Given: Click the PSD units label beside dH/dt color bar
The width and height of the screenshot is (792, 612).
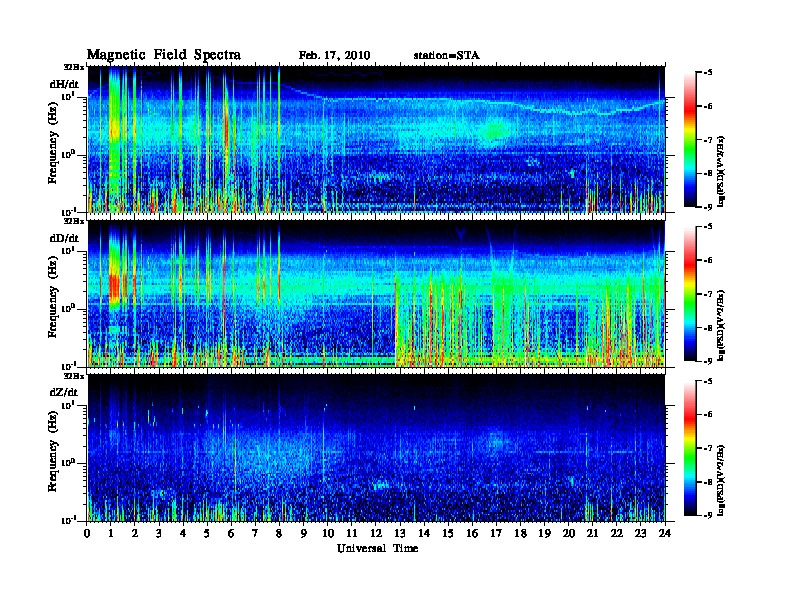Looking at the screenshot, I should [x=721, y=171].
